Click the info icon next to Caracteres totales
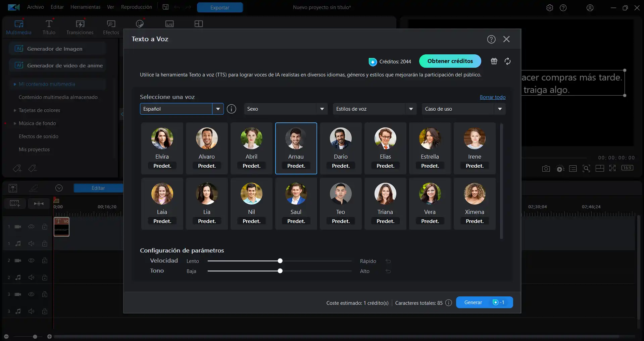This screenshot has height=341, width=644. [449, 303]
